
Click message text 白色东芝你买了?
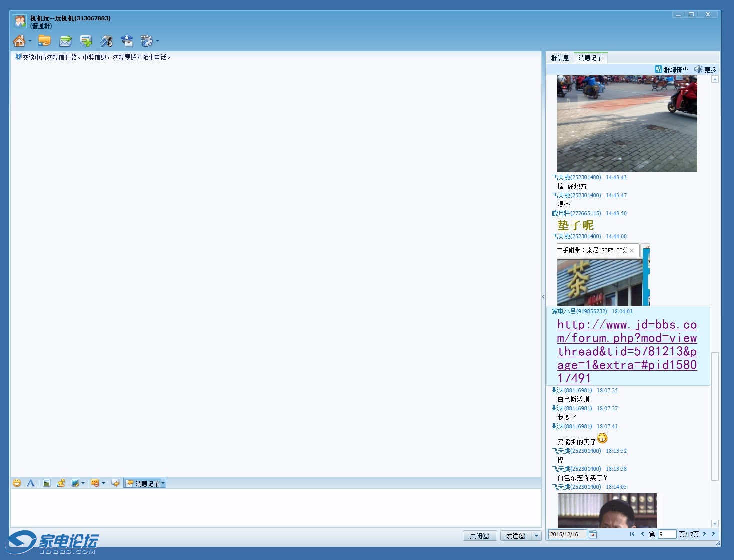tap(582, 478)
